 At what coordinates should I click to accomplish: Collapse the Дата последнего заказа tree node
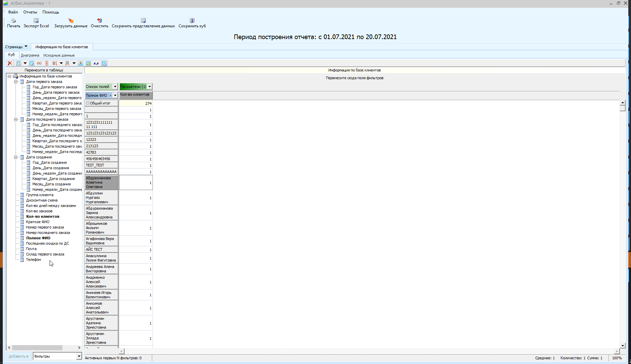(x=16, y=119)
